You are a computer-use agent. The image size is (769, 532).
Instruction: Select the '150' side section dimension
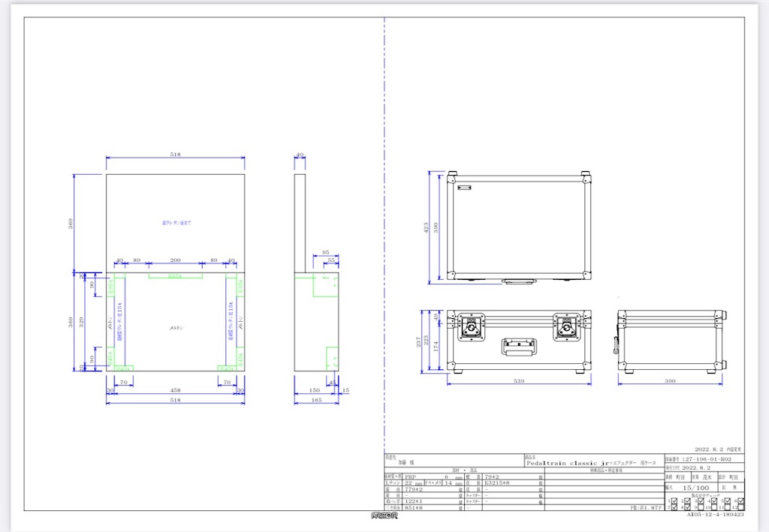[315, 390]
